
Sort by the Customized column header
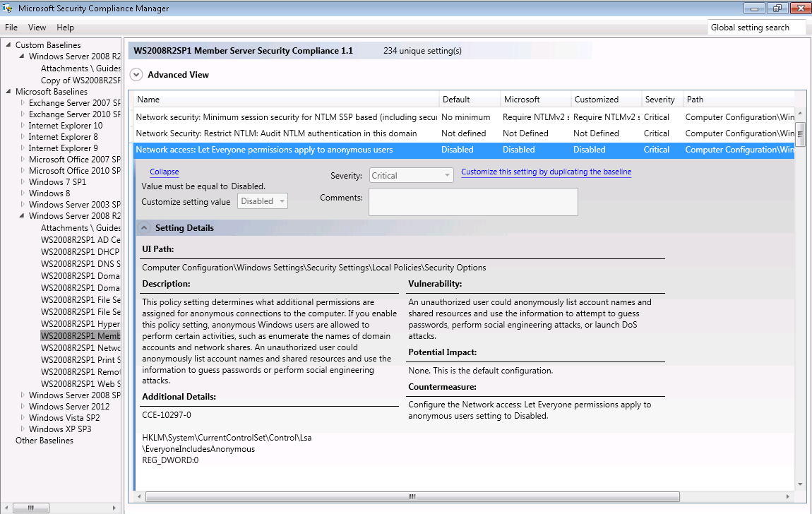click(607, 100)
